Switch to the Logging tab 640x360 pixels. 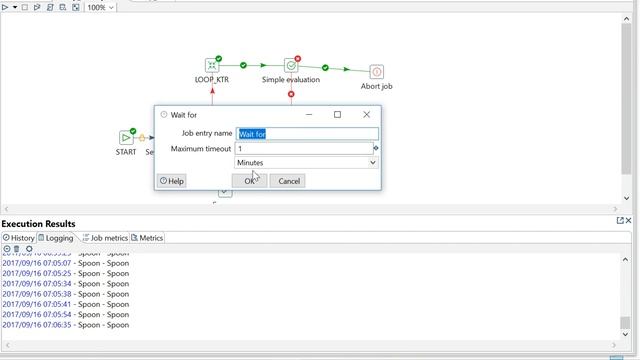pyautogui.click(x=56, y=238)
